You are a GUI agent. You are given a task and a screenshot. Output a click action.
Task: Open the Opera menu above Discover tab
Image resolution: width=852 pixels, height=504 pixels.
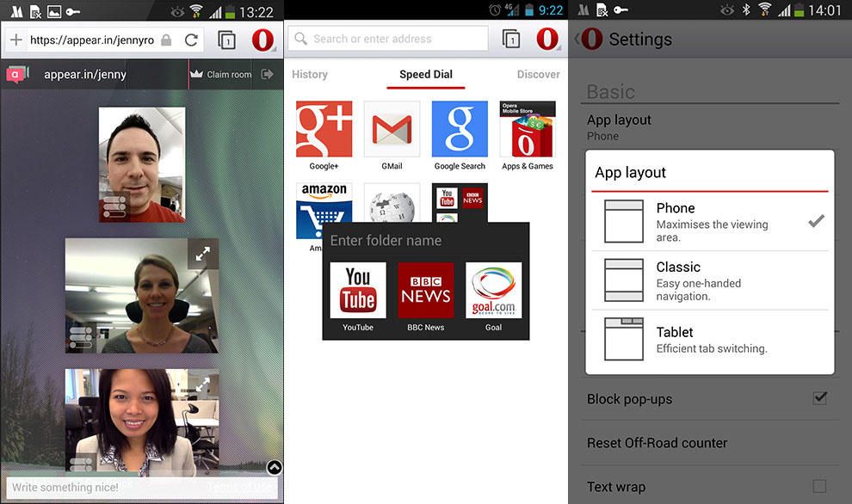[x=547, y=39]
